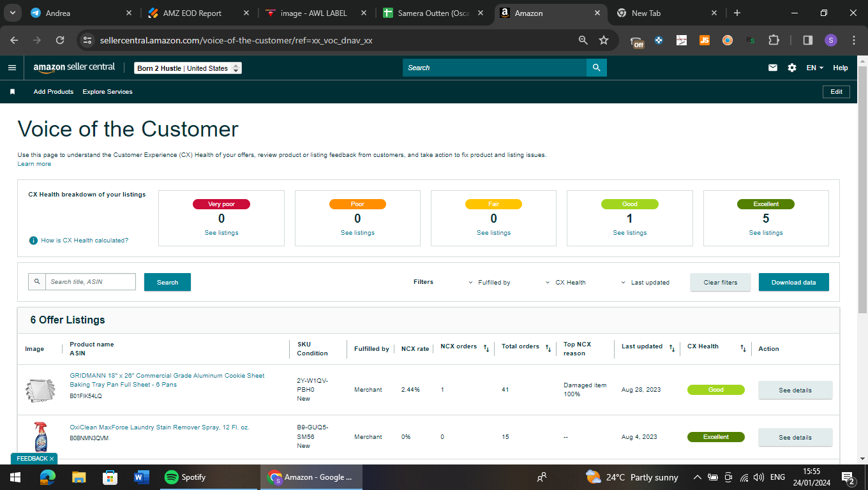View site information in the address bar
The image size is (868, 490).
click(88, 40)
